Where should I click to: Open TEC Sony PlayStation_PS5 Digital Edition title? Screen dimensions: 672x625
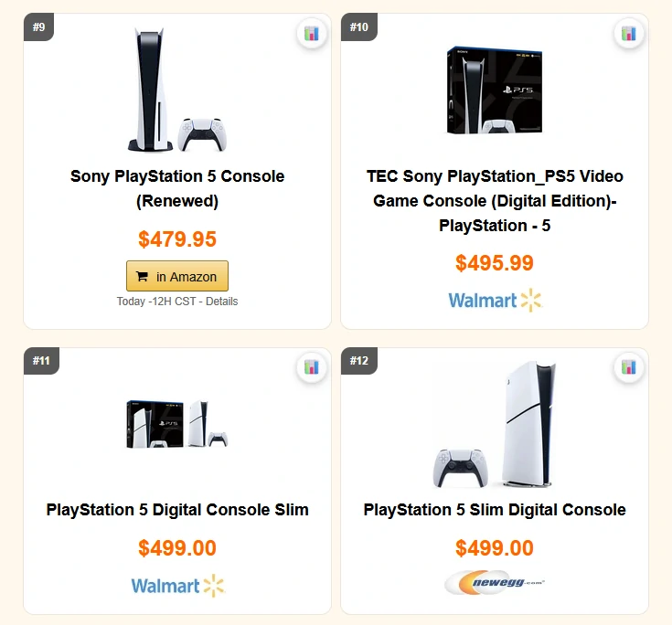pyautogui.click(x=495, y=201)
